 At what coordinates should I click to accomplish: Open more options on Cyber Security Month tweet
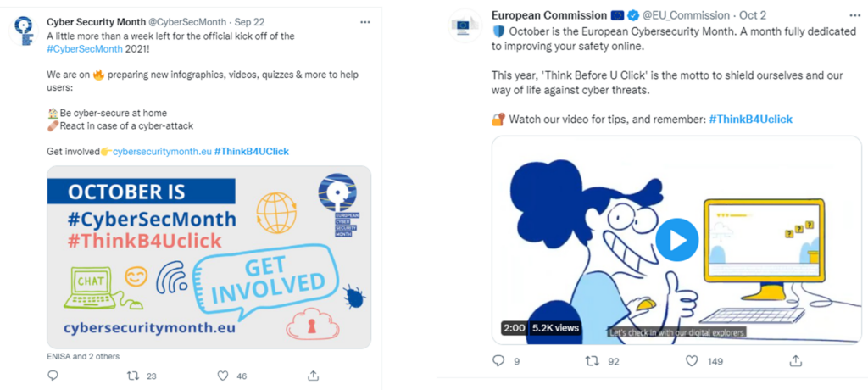tap(364, 22)
